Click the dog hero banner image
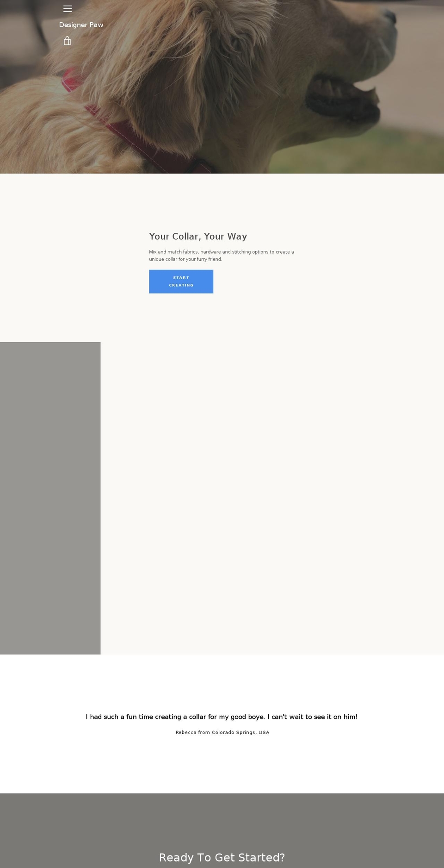 coord(222,87)
